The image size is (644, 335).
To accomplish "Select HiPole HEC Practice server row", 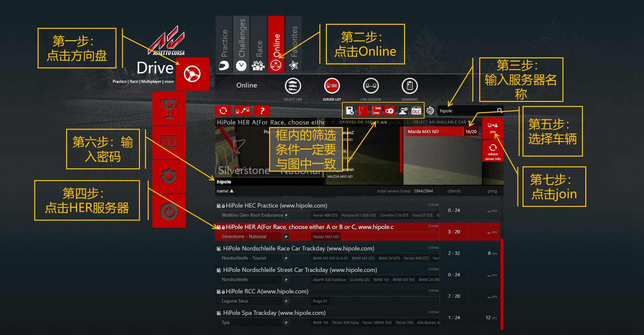I will tap(358, 210).
